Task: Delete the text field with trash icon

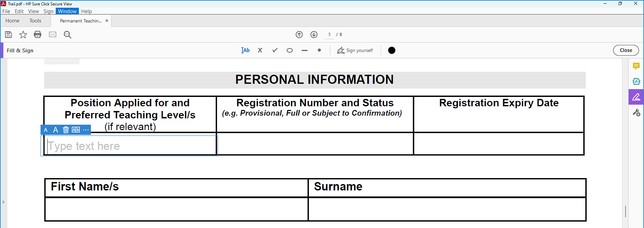Action: coord(66,130)
